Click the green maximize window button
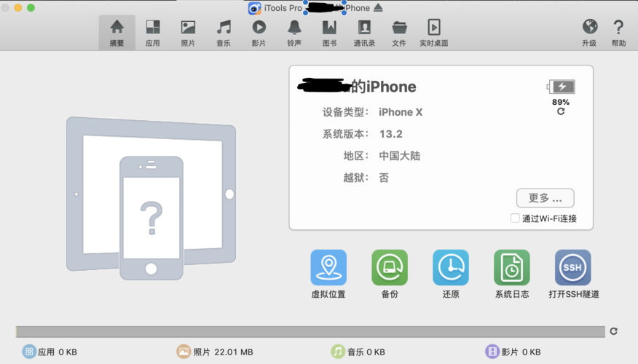This screenshot has width=638, height=364. pos(31,7)
